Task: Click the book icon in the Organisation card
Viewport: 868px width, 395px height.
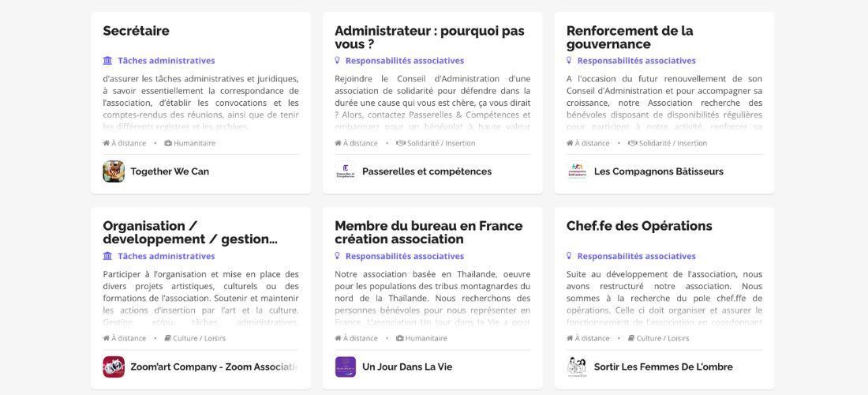Action: click(x=168, y=338)
